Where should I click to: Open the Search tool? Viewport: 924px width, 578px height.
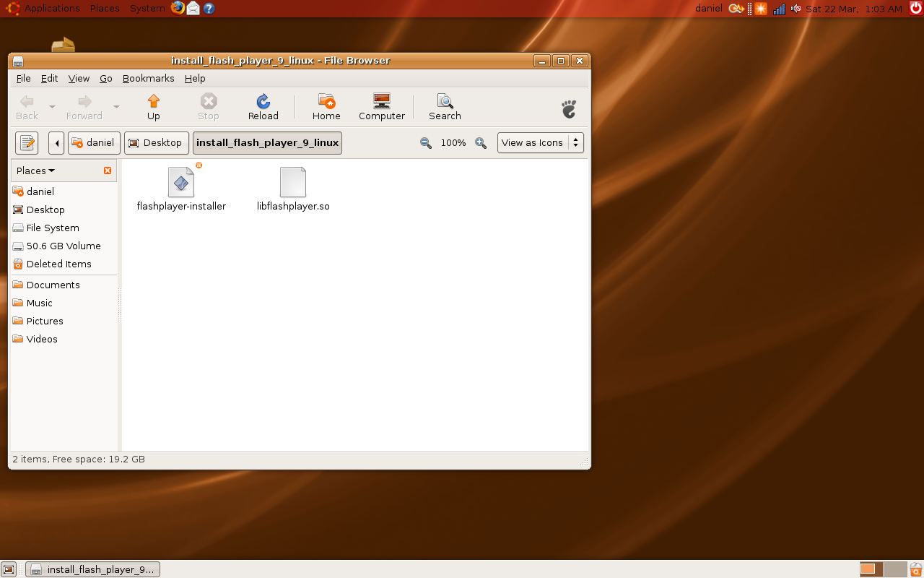coord(444,107)
